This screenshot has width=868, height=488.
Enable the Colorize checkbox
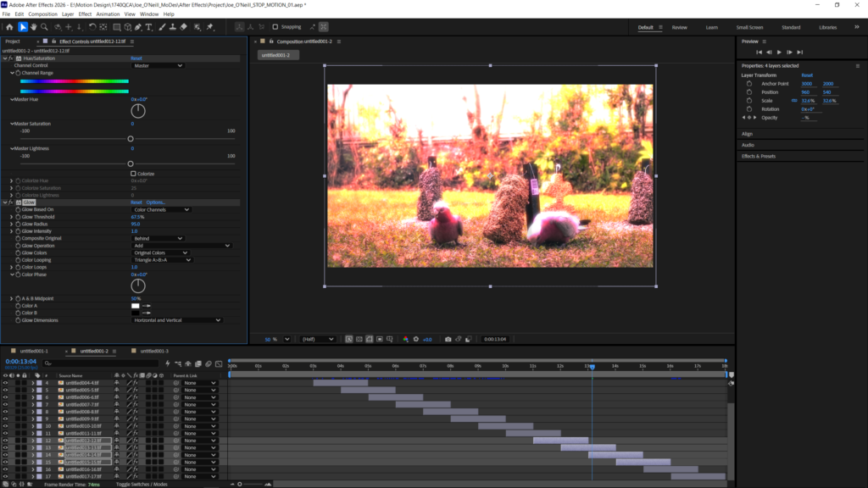133,174
